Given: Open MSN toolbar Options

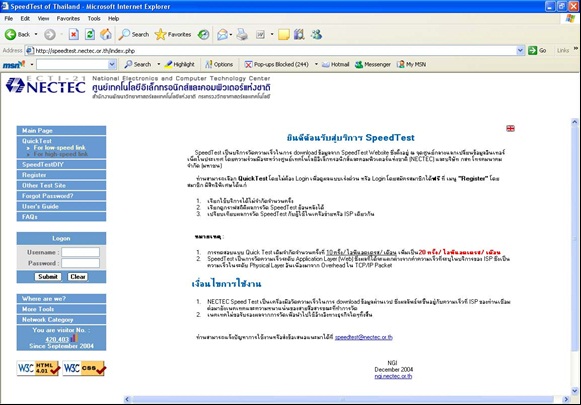Looking at the screenshot, I should [219, 64].
